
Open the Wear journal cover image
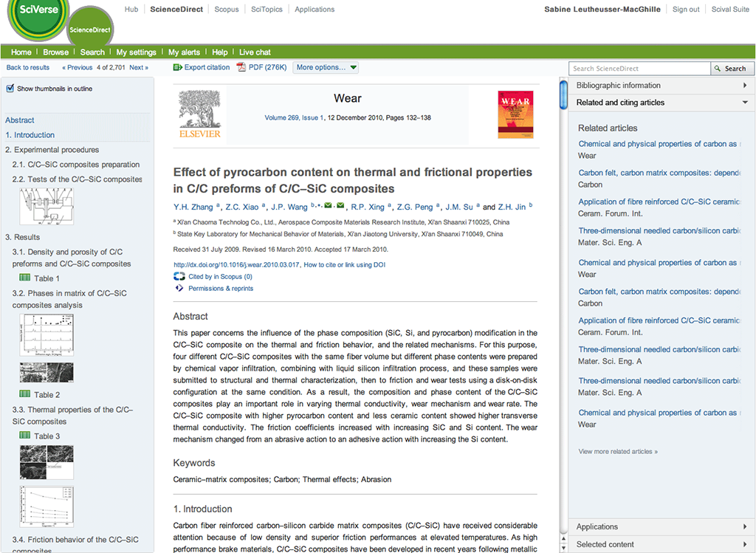click(515, 114)
